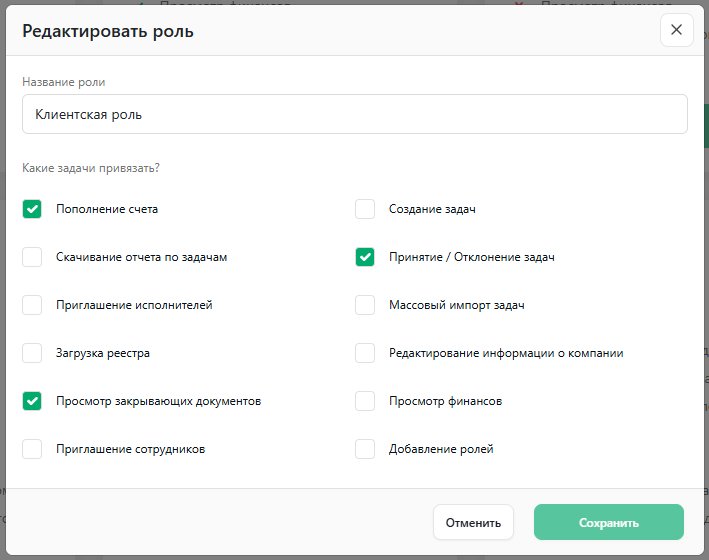Click the Добавление ролей label text
This screenshot has height=560, width=709.
[441, 449]
